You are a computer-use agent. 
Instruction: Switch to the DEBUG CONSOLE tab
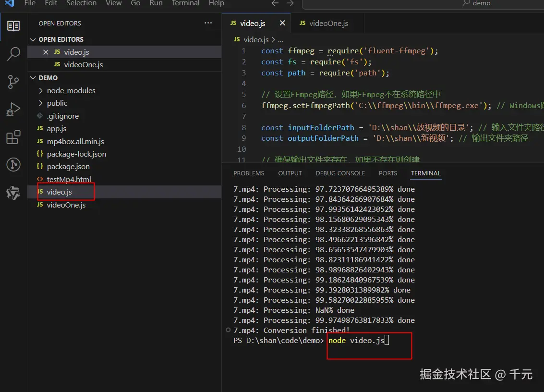click(340, 173)
